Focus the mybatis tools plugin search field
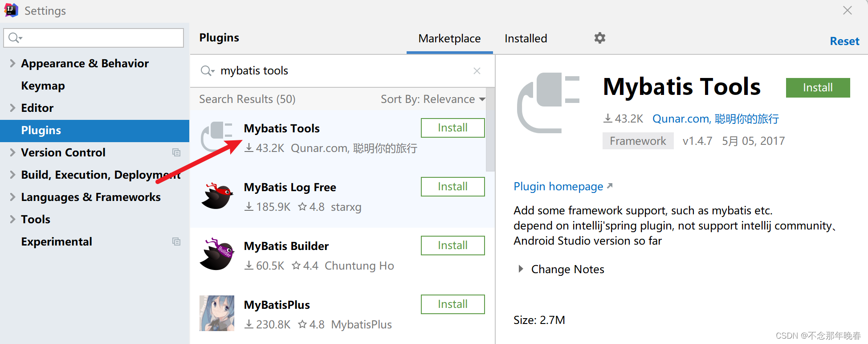This screenshot has width=868, height=344. (x=343, y=71)
